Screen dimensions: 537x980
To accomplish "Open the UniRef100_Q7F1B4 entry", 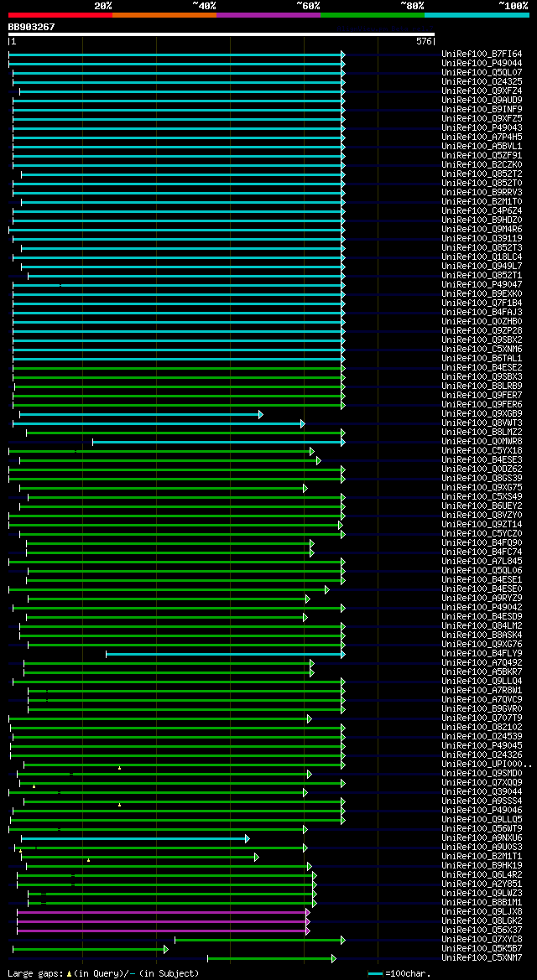I will (482, 303).
